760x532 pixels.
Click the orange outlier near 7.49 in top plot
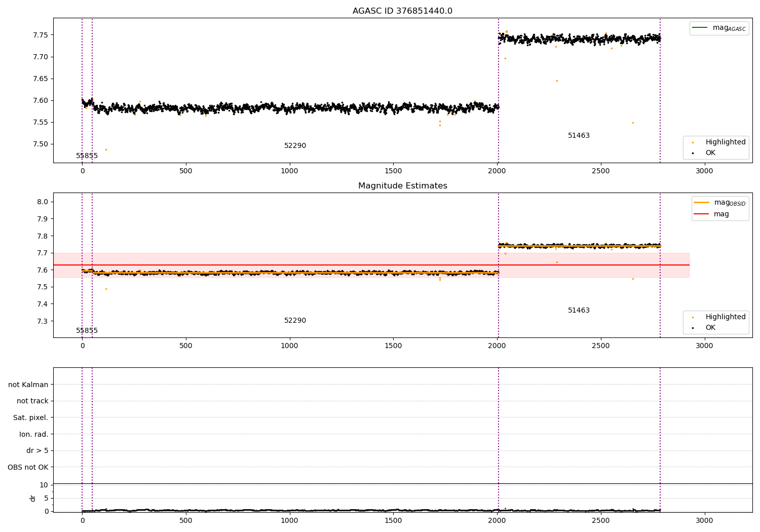(x=106, y=149)
